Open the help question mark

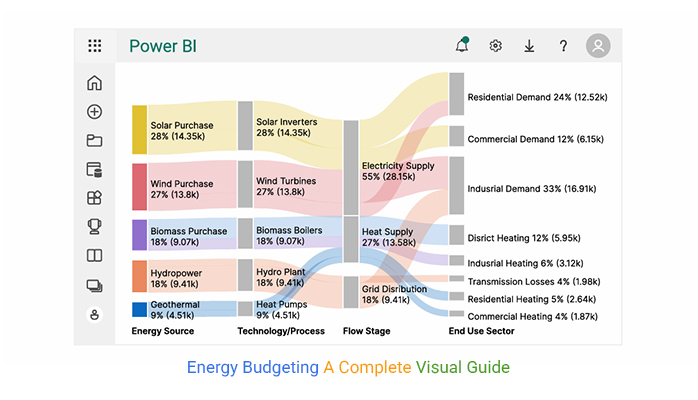(563, 46)
